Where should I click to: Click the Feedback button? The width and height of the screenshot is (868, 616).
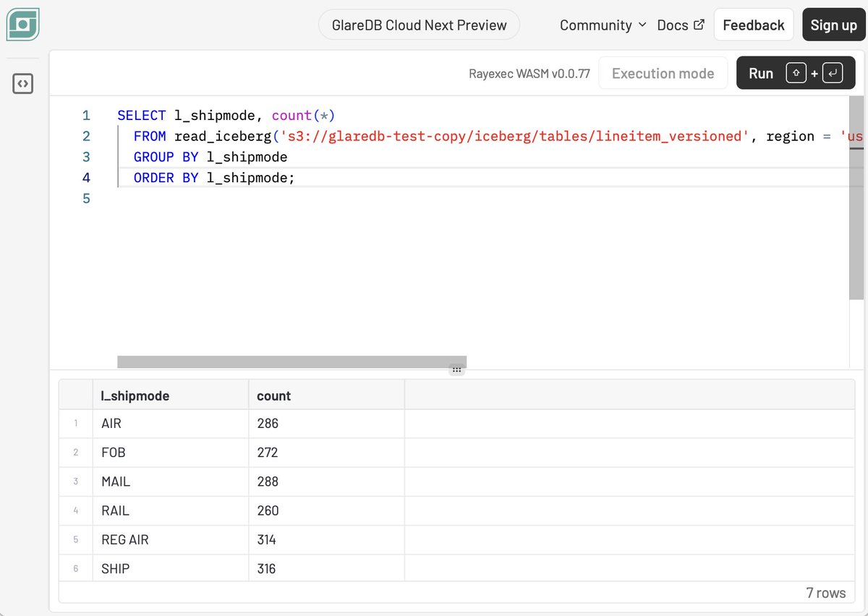coord(754,25)
